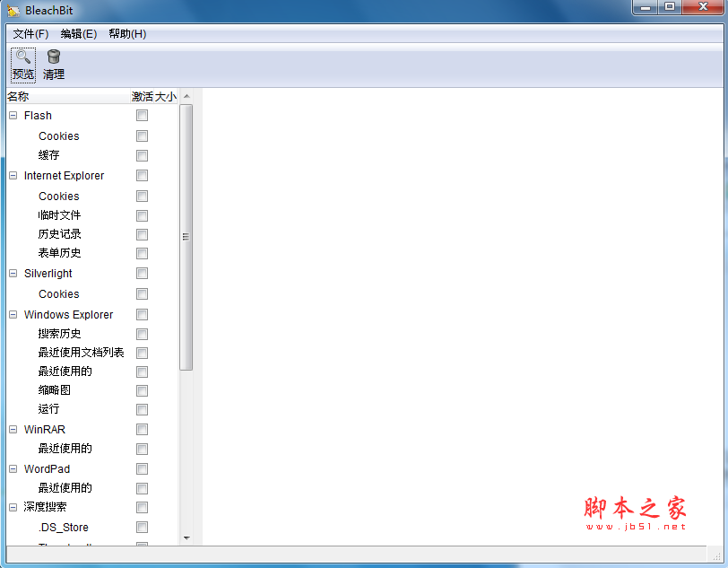Click the tree list scroll down arrow
This screenshot has width=728, height=568.
tap(186, 538)
